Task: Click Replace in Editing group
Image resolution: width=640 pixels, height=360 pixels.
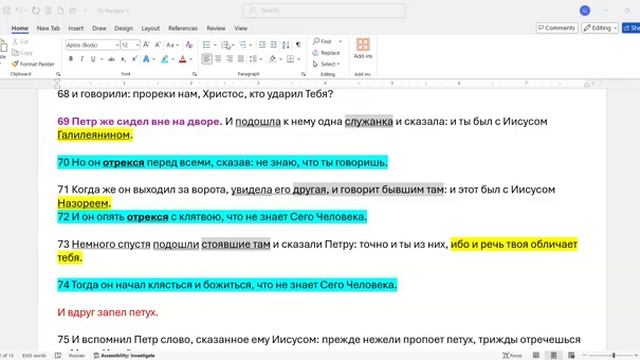Action: pyautogui.click(x=326, y=53)
